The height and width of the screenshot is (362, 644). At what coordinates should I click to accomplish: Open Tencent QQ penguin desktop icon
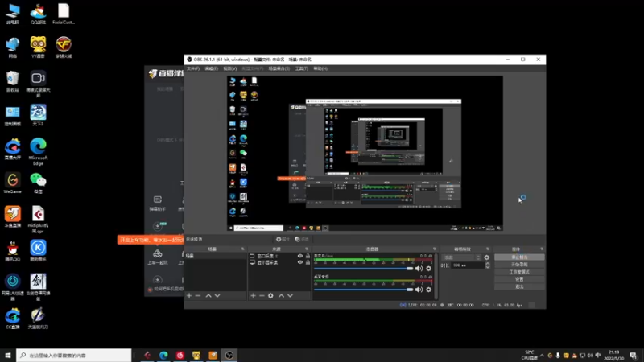point(13,251)
